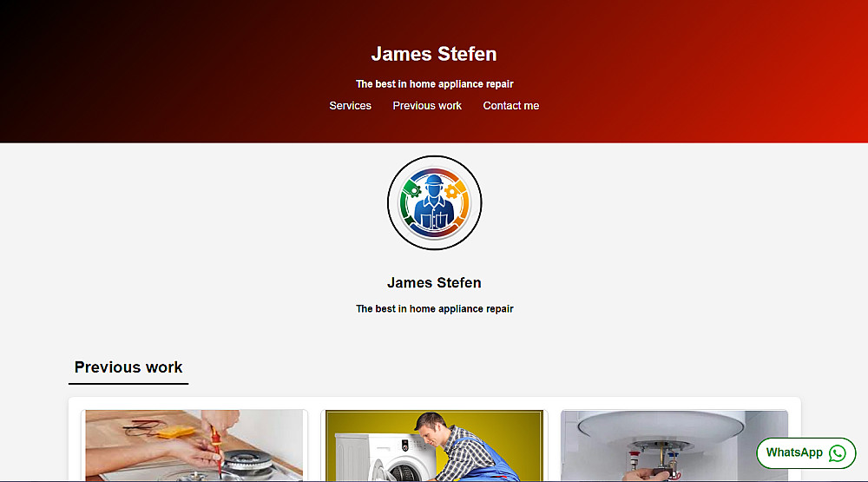Click the circular technician logo
Image resolution: width=868 pixels, height=482 pixels.
point(435,202)
